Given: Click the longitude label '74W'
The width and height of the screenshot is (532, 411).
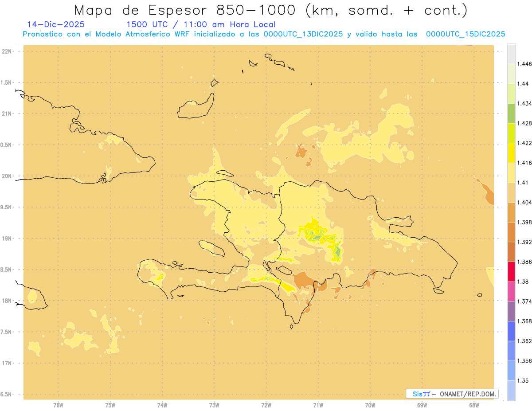Looking at the screenshot, I should point(162,405).
